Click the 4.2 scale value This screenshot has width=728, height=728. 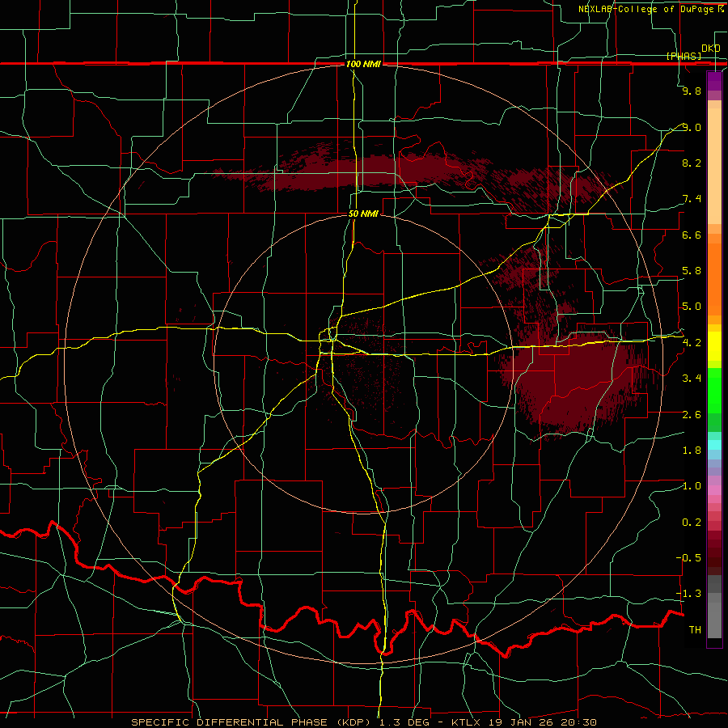(x=692, y=343)
